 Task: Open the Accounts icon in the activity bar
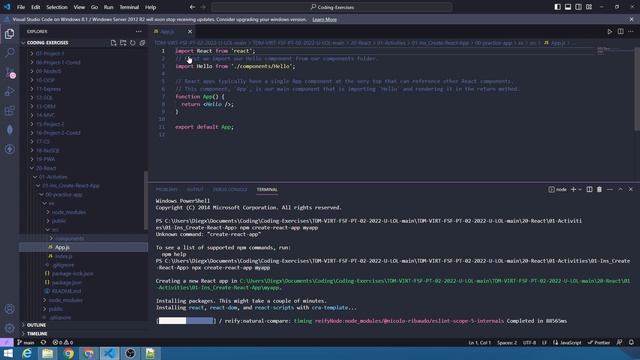(x=9, y=309)
